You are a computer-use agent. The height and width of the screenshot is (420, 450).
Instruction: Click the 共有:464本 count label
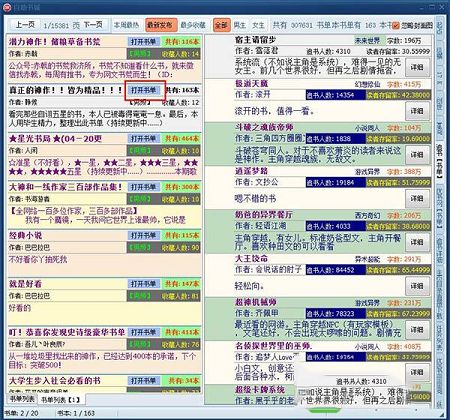pyautogui.click(x=182, y=138)
